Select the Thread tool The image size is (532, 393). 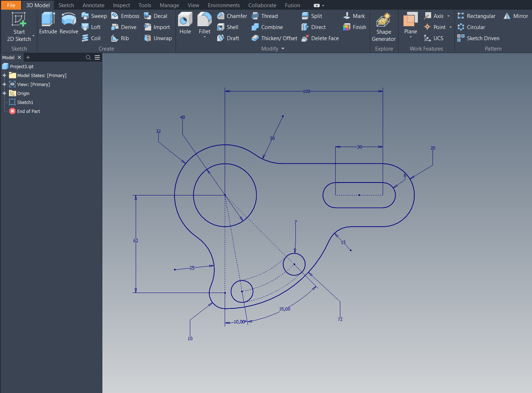tap(265, 16)
